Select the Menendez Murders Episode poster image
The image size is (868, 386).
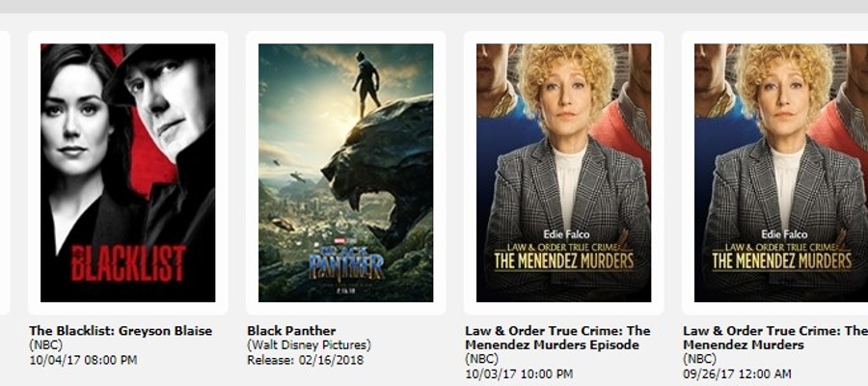coord(563,173)
